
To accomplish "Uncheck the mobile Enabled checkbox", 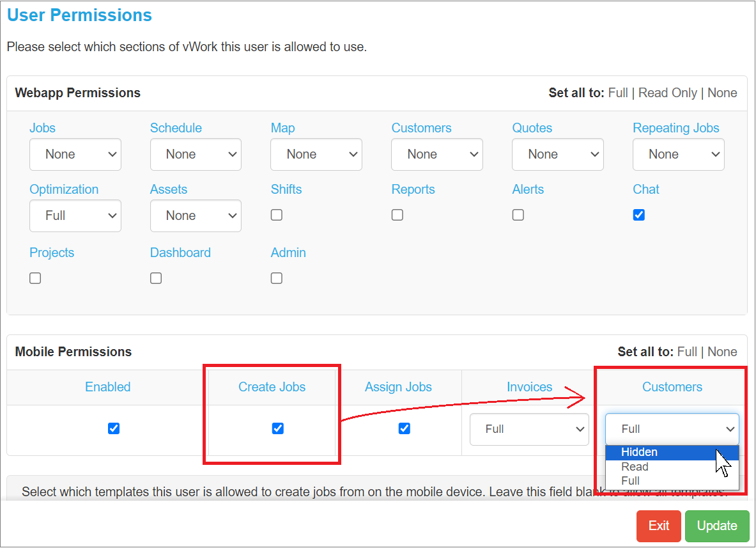I will point(114,428).
